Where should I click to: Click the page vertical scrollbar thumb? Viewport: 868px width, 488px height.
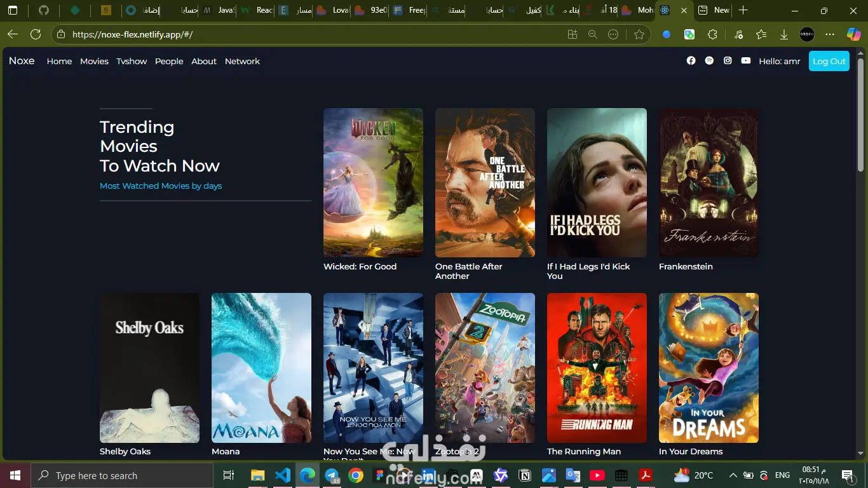pos(861,114)
